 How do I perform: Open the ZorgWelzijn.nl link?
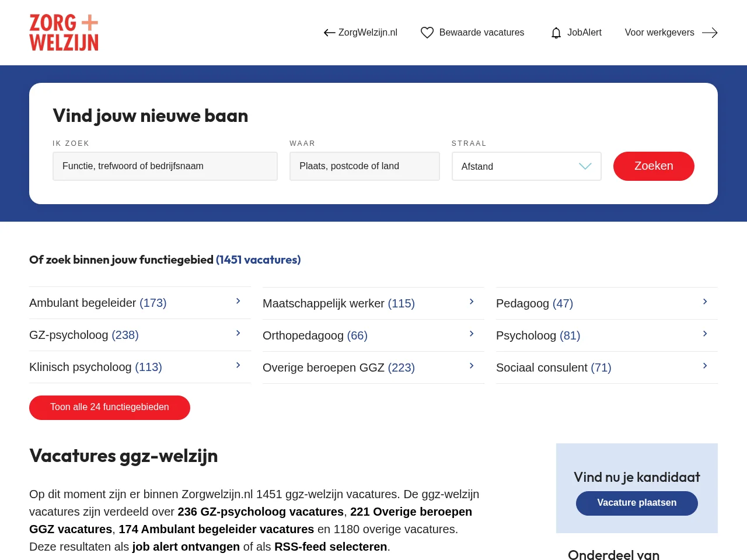[x=368, y=33]
